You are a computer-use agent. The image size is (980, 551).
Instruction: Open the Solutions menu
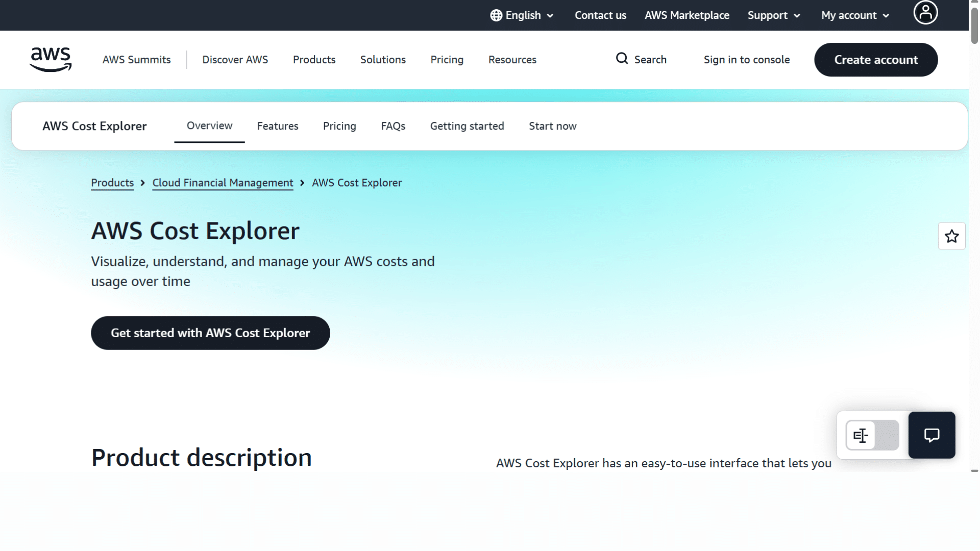383,60
